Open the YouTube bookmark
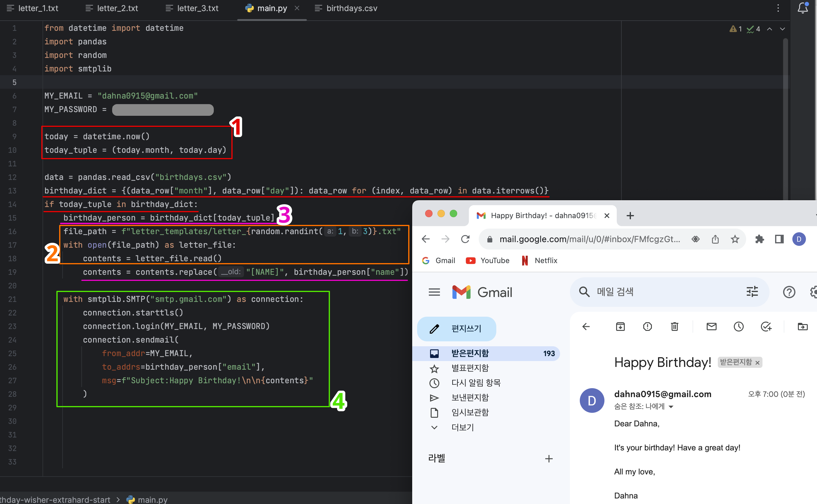Screen dimensions: 817x504 coord(487,260)
